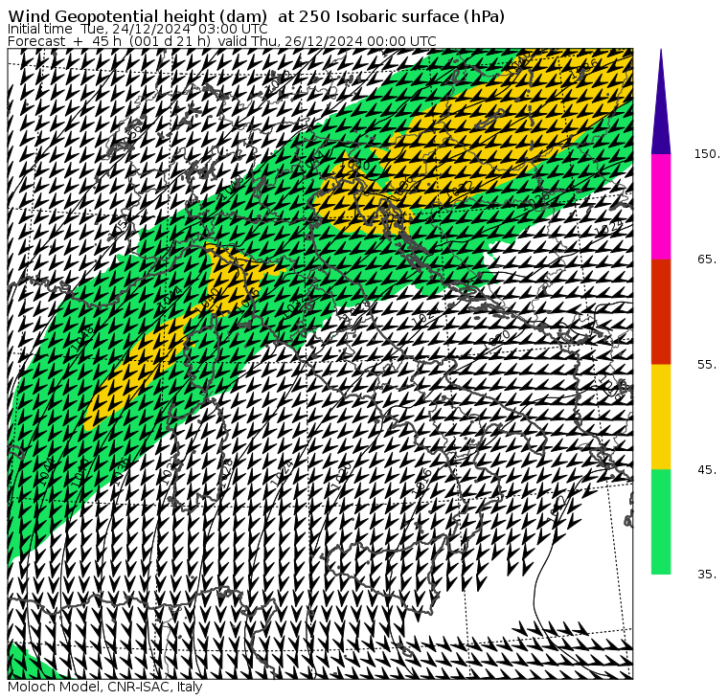Click the purple triangle atop the color legend
Viewport: 728px width, 700px height.
point(661,102)
